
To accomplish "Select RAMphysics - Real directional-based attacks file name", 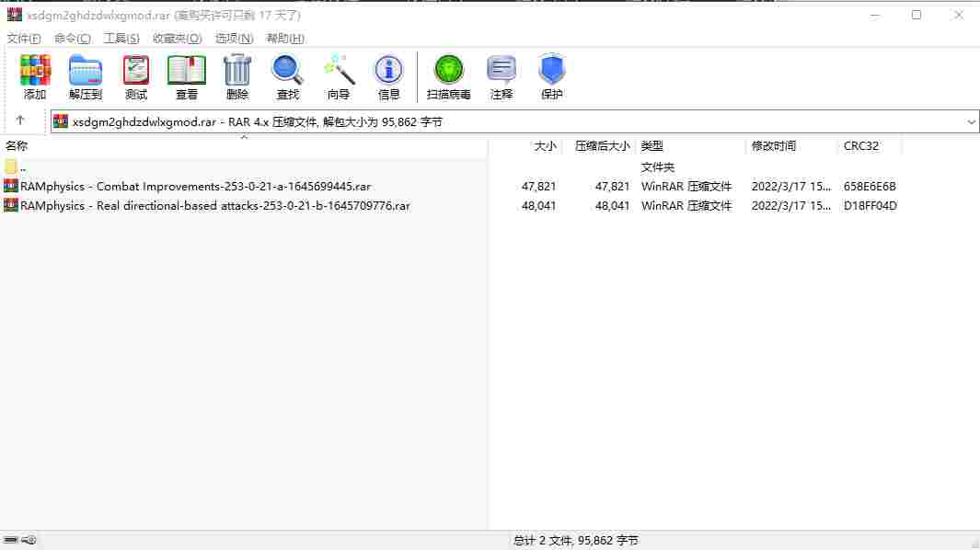I will (215, 206).
